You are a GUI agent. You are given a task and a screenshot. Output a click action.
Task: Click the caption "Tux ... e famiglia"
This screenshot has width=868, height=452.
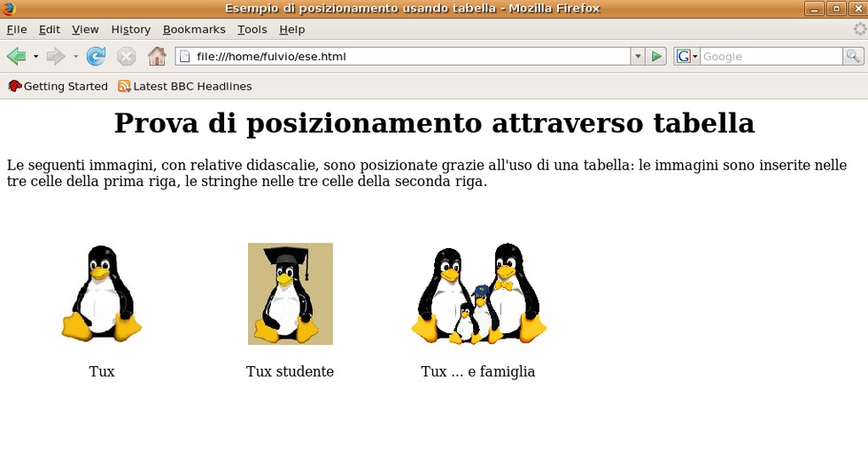pos(478,371)
